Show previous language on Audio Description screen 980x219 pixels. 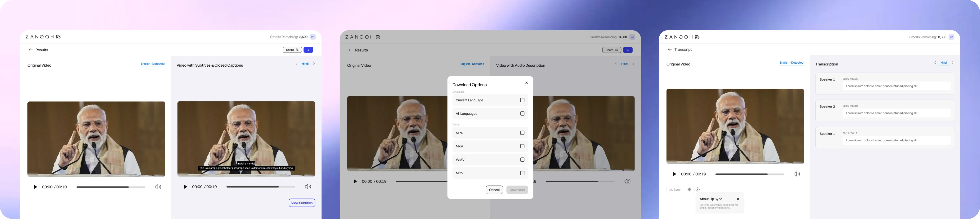tap(616, 64)
